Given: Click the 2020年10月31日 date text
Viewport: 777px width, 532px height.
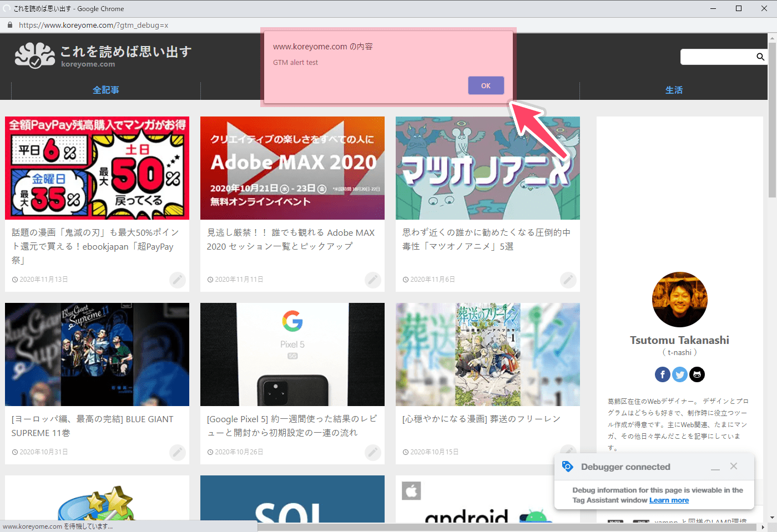Looking at the screenshot, I should (x=44, y=452).
